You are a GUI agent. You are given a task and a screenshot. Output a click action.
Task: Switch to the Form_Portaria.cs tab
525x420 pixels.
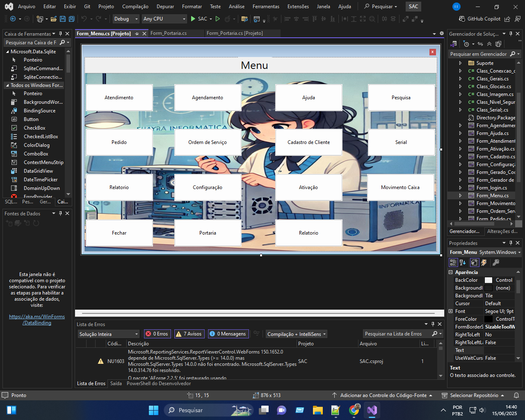coord(168,33)
